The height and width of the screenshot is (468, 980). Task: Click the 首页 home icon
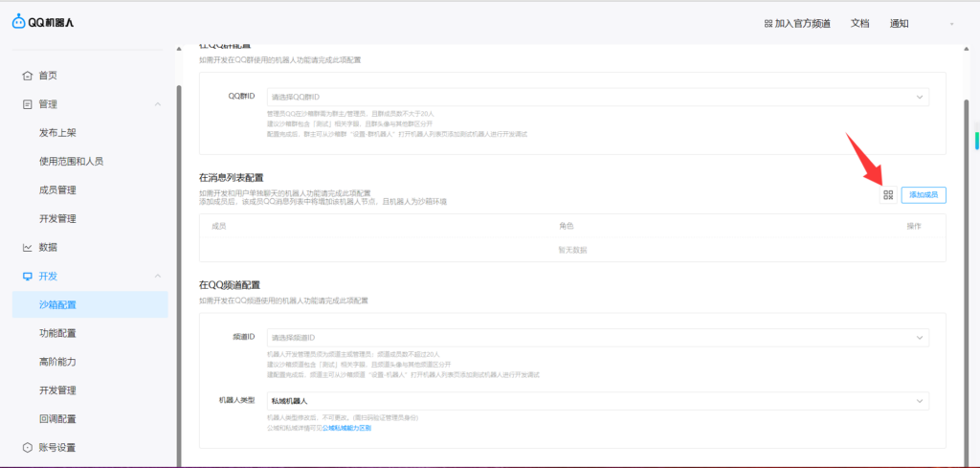pos(28,76)
